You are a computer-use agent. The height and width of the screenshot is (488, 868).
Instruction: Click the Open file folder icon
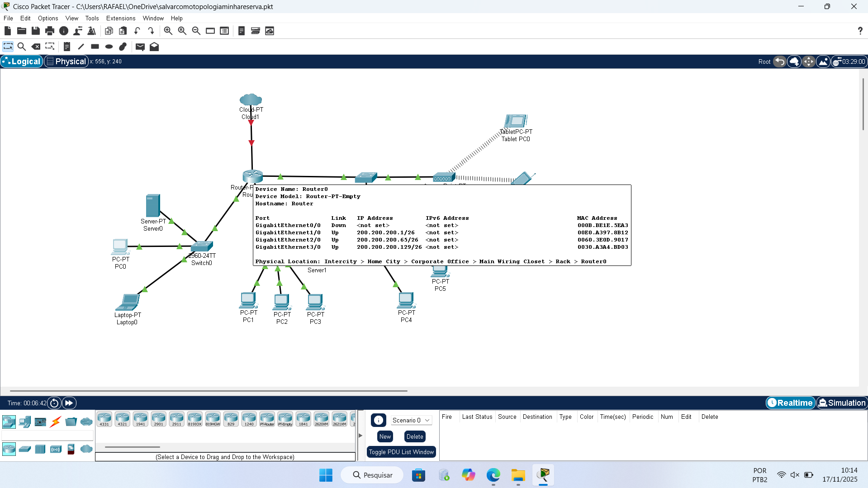pos(22,31)
